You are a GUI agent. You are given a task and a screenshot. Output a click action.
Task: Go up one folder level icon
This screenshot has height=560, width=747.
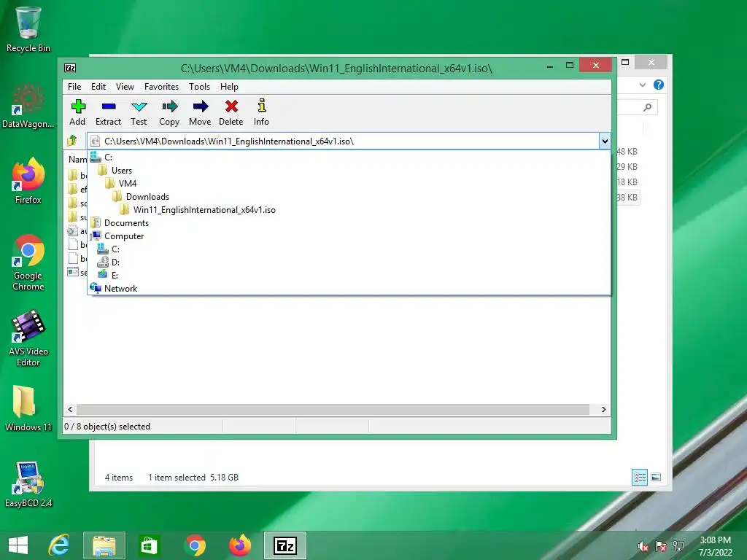pos(72,141)
